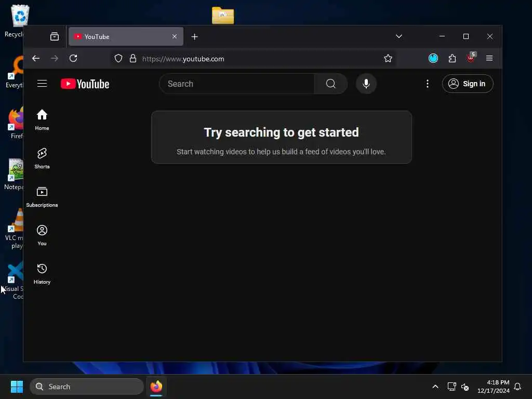
Task: Select the Firefox desktop shortcut
Action: (16, 123)
